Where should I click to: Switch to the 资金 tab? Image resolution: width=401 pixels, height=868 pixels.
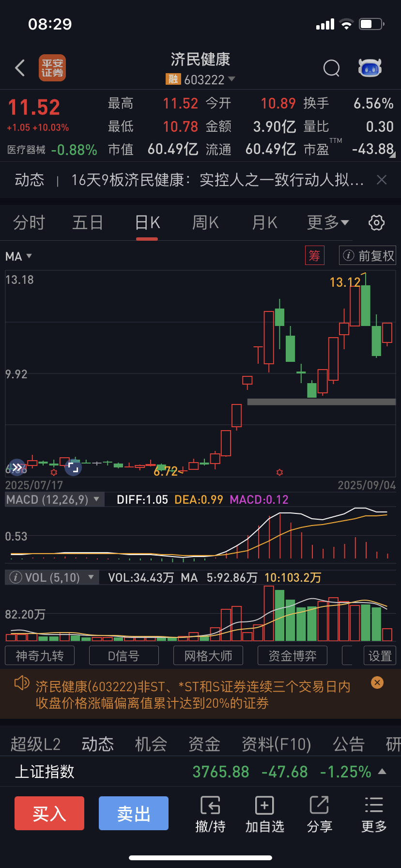click(204, 744)
